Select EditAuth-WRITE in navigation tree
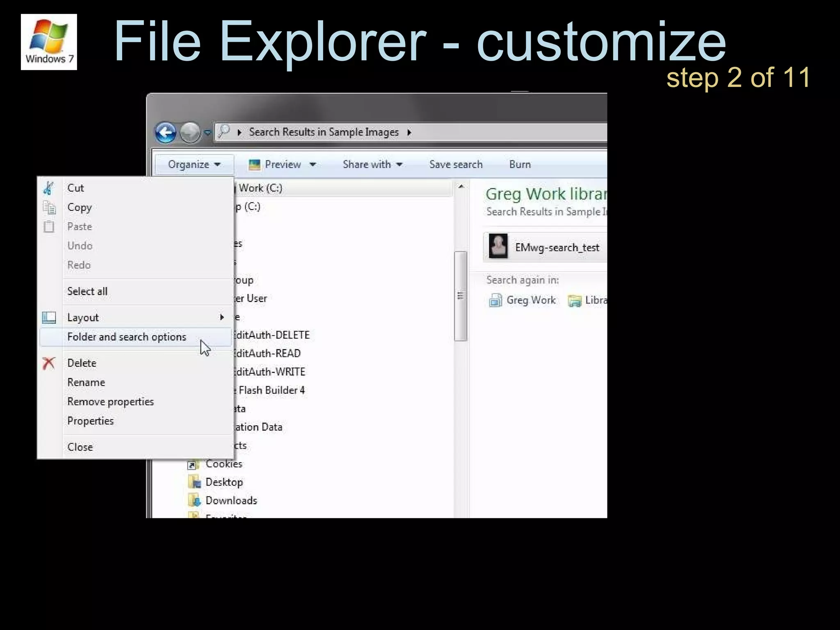 coord(269,372)
